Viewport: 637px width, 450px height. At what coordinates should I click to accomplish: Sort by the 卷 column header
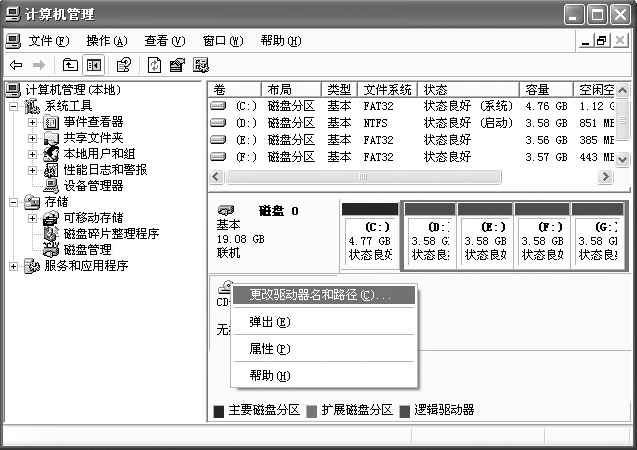pyautogui.click(x=234, y=89)
